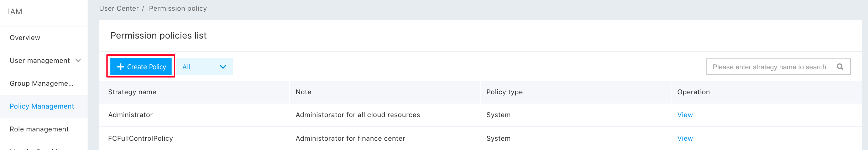The image size is (868, 150).
Task: Click the Strategy name column header
Action: pos(132,92)
